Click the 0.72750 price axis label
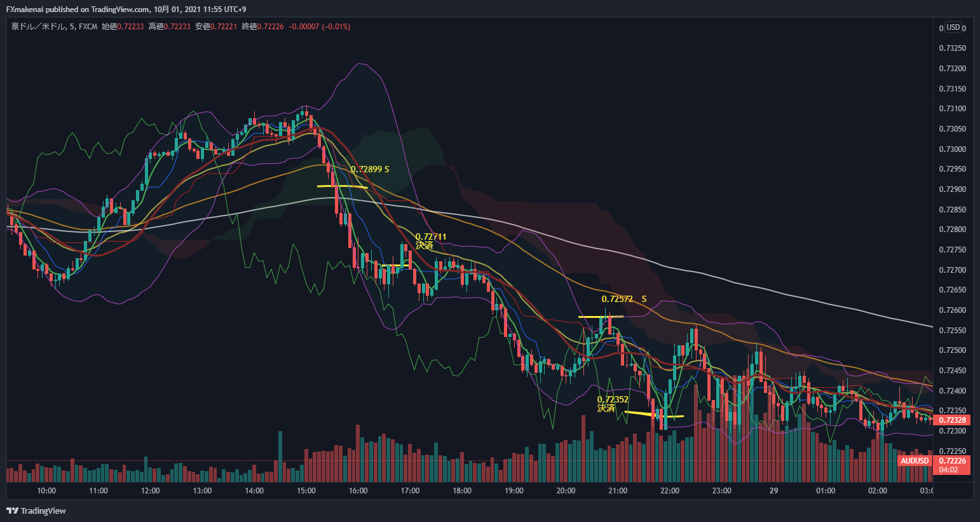This screenshot has width=980, height=522. [x=953, y=250]
